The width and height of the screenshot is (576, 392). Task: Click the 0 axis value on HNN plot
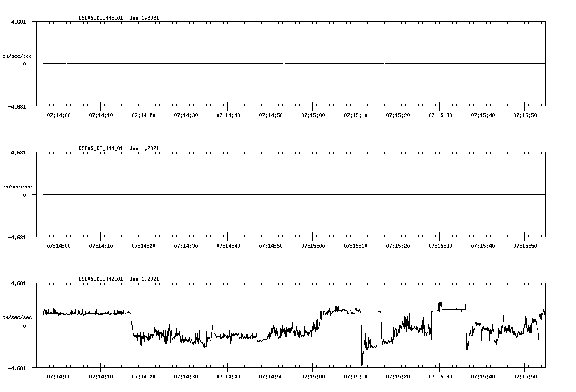tap(25, 195)
